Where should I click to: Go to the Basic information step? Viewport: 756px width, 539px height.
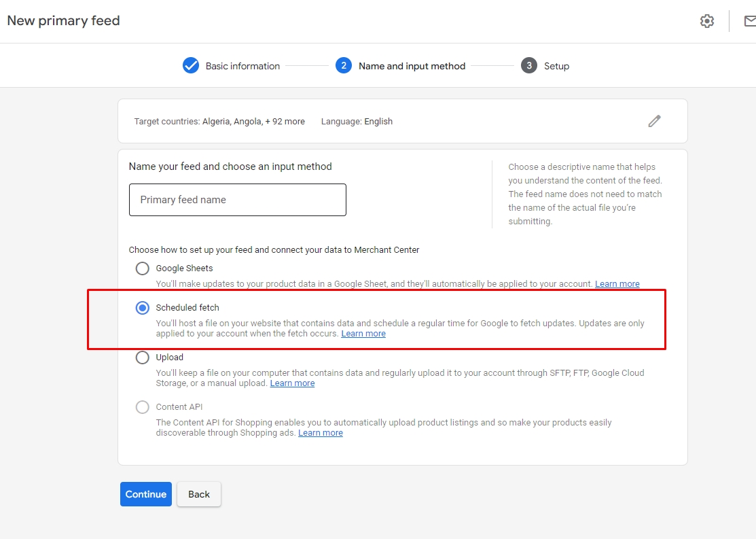pos(242,66)
